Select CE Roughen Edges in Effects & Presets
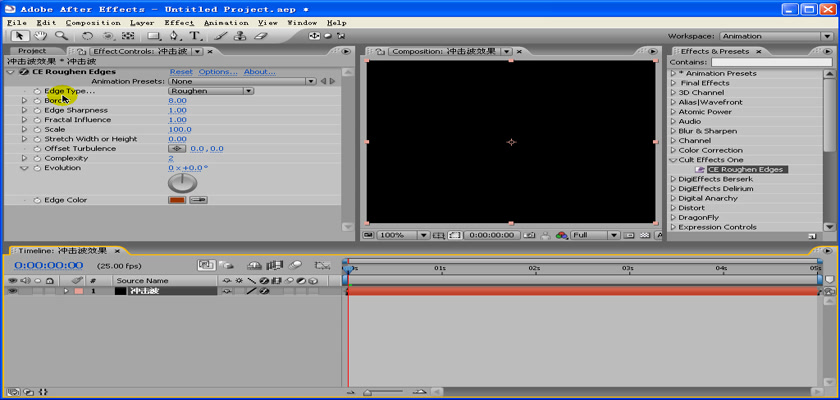The width and height of the screenshot is (840, 400). click(x=745, y=169)
